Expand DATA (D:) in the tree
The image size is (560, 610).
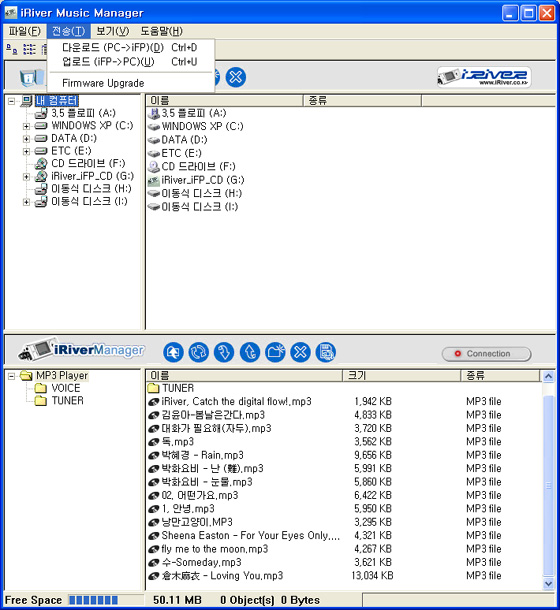[x=26, y=138]
